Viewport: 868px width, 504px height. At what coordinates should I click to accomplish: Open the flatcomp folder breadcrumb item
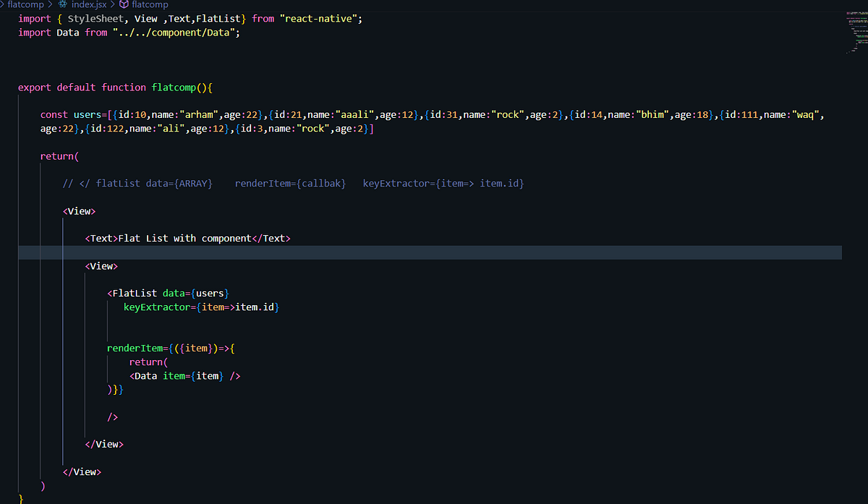point(25,4)
